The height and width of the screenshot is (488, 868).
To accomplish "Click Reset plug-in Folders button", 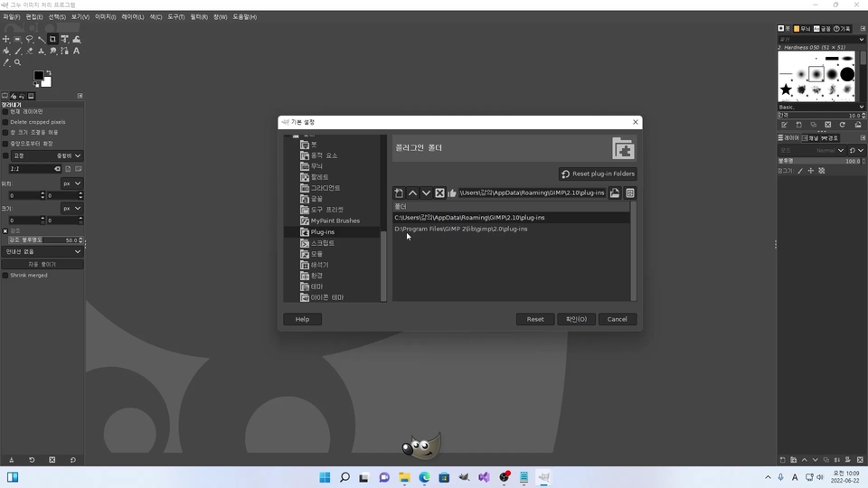I will [x=598, y=174].
